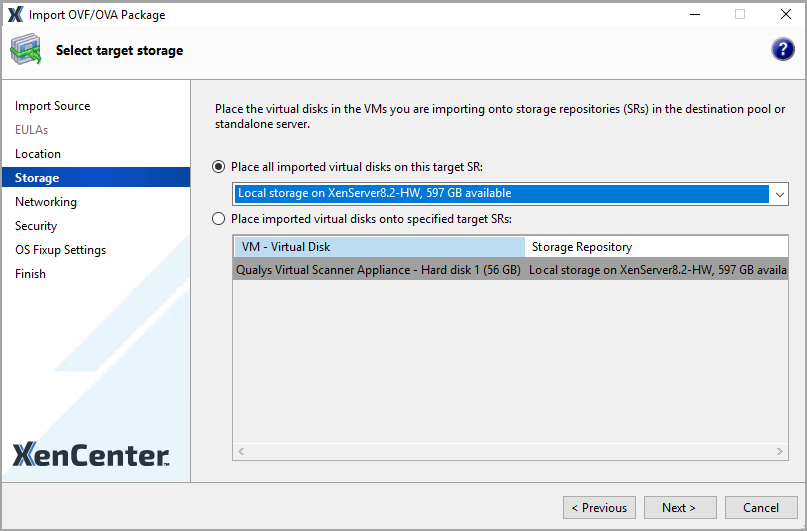Click the Storage Repository column header
This screenshot has width=807, height=531.
tap(655, 246)
